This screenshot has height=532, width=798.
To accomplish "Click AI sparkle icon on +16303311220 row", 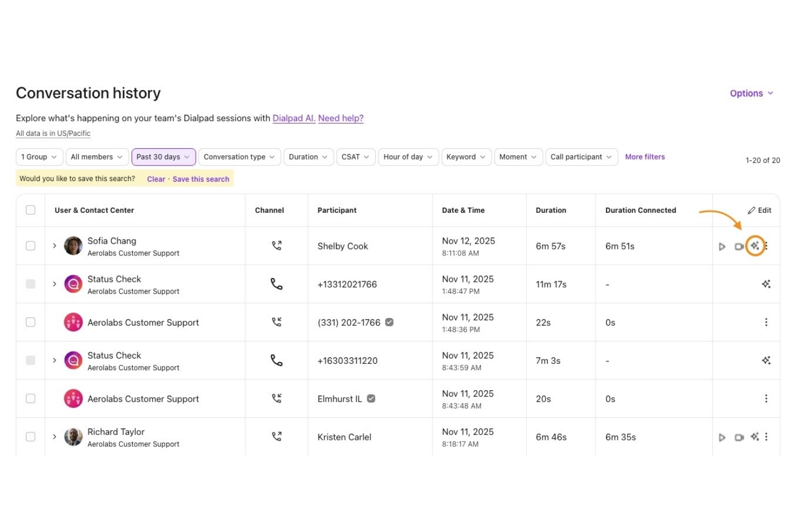I will point(766,361).
